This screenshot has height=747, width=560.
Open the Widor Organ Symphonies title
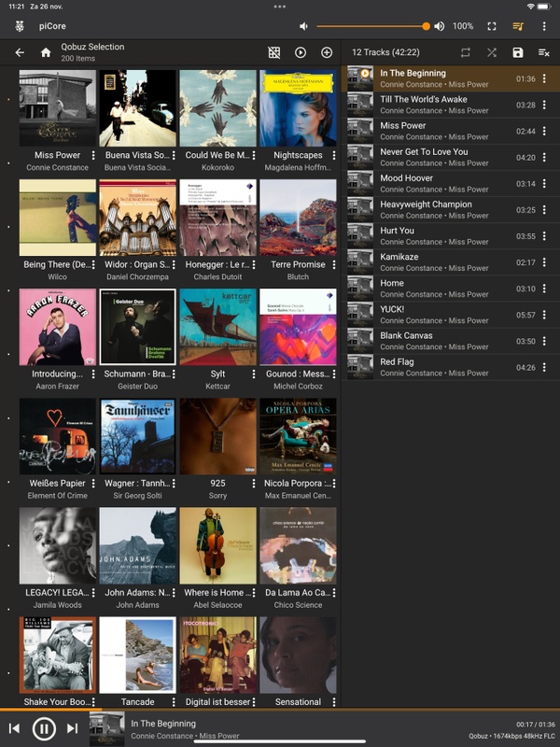137,264
